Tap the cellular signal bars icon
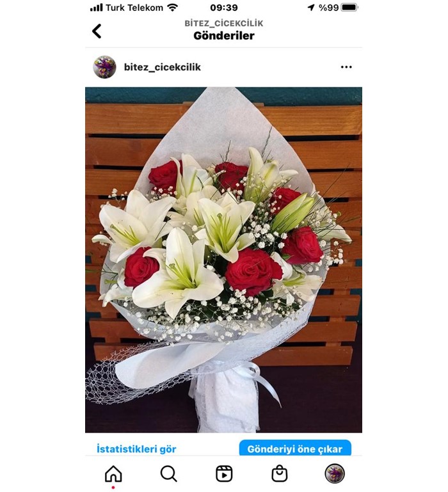This screenshot has height=492, width=448. [x=97, y=7]
